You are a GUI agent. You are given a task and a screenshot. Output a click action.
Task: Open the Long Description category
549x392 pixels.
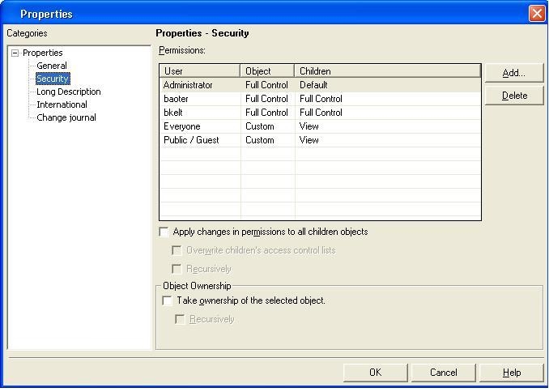tap(69, 92)
